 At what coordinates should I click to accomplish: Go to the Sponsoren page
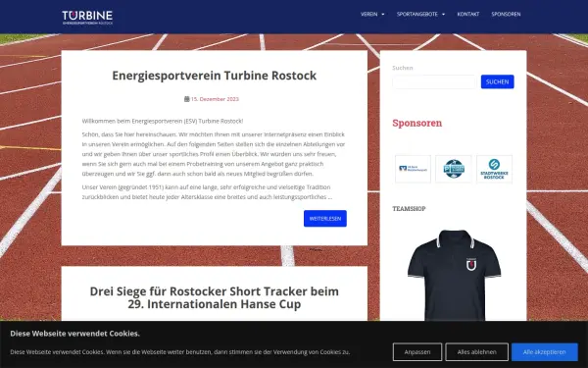tap(506, 15)
